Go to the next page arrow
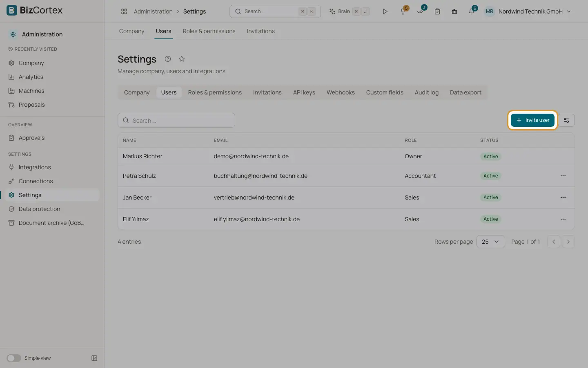This screenshot has width=588, height=368. pyautogui.click(x=568, y=242)
